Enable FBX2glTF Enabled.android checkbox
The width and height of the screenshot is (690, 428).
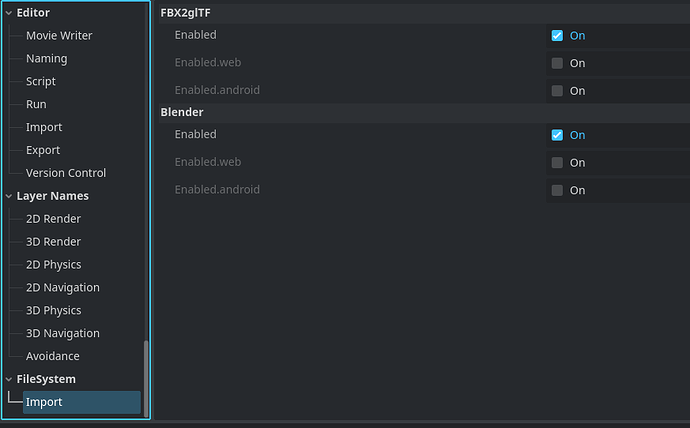(x=557, y=90)
